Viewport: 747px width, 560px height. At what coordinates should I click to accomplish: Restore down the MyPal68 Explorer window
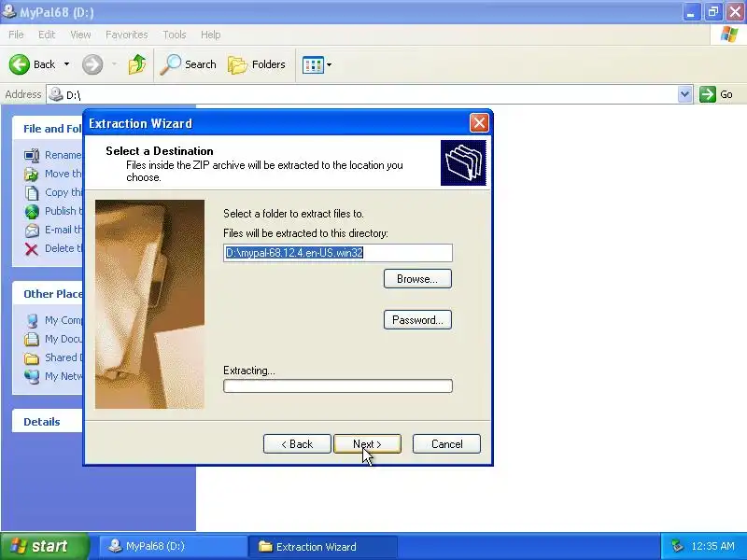pos(713,12)
